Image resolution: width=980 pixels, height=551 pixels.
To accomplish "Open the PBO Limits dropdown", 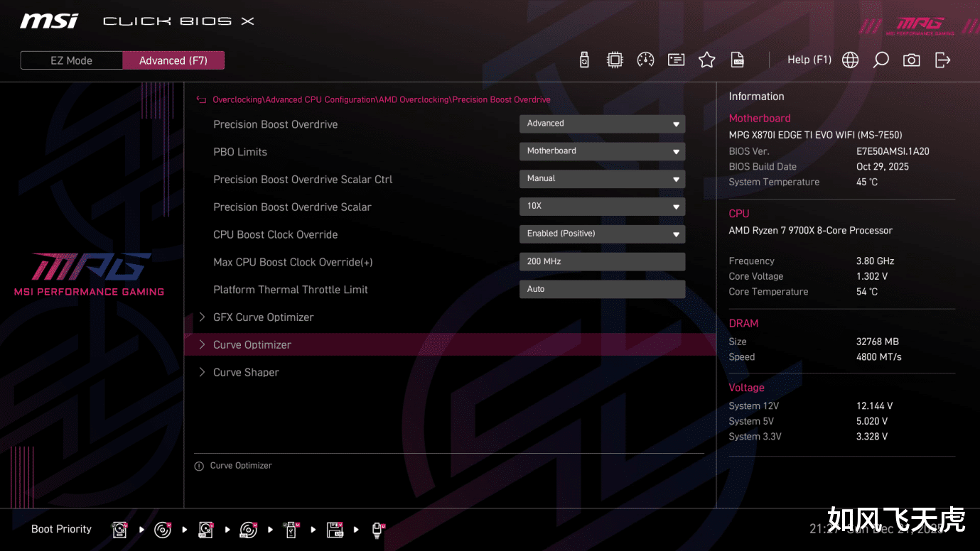I will point(602,151).
